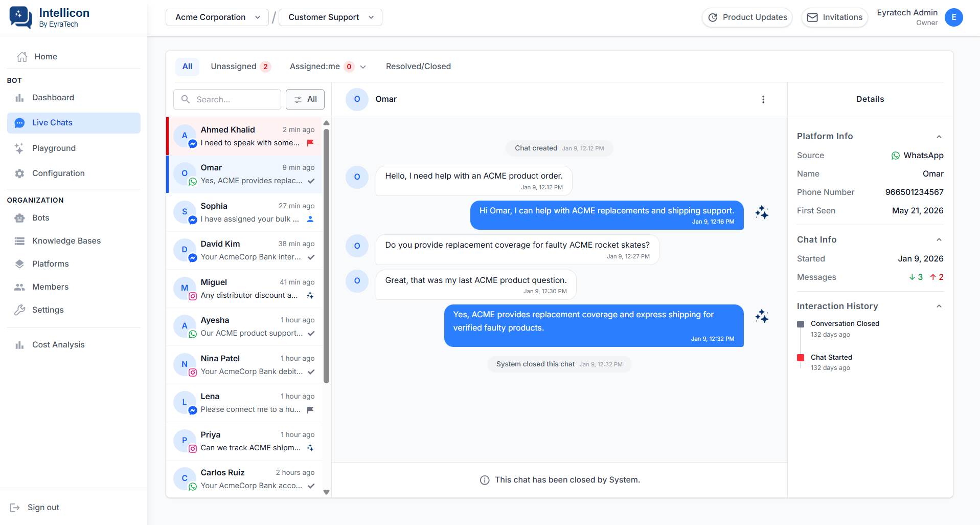Open the Knowledge Bases list icon
This screenshot has width=980, height=525.
pyautogui.click(x=19, y=241)
